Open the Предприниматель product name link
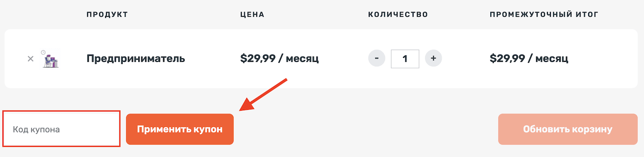Image resolution: width=644 pixels, height=157 pixels. coord(136,58)
